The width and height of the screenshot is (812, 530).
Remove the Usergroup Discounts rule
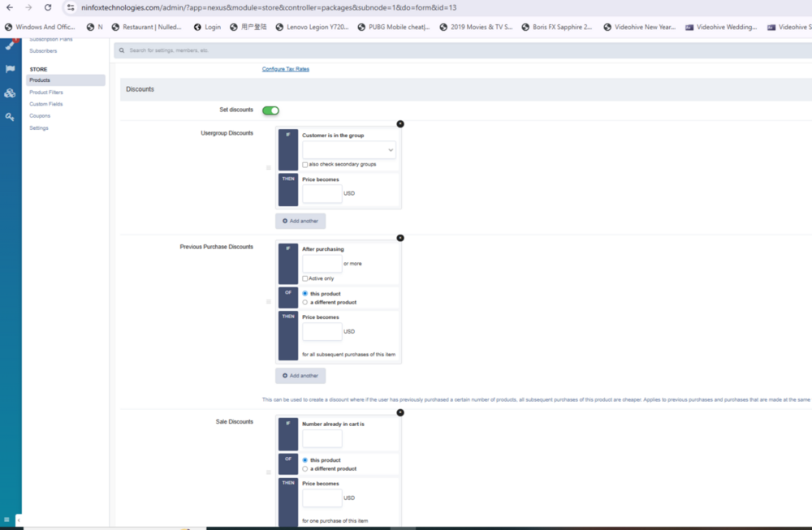pyautogui.click(x=400, y=123)
